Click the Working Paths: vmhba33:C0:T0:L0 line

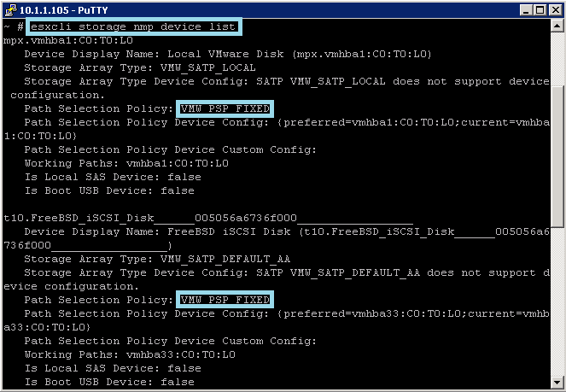(x=130, y=354)
